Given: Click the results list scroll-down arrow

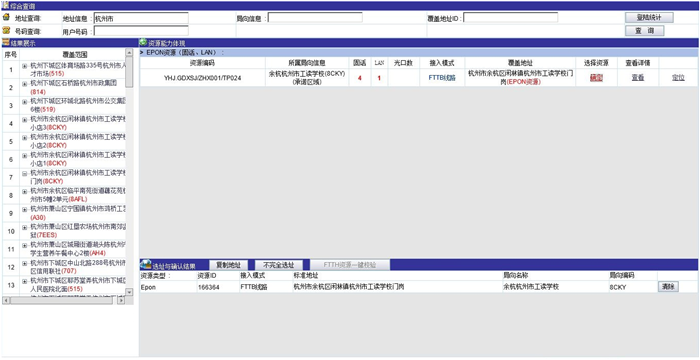Looking at the screenshot, I should [129, 292].
